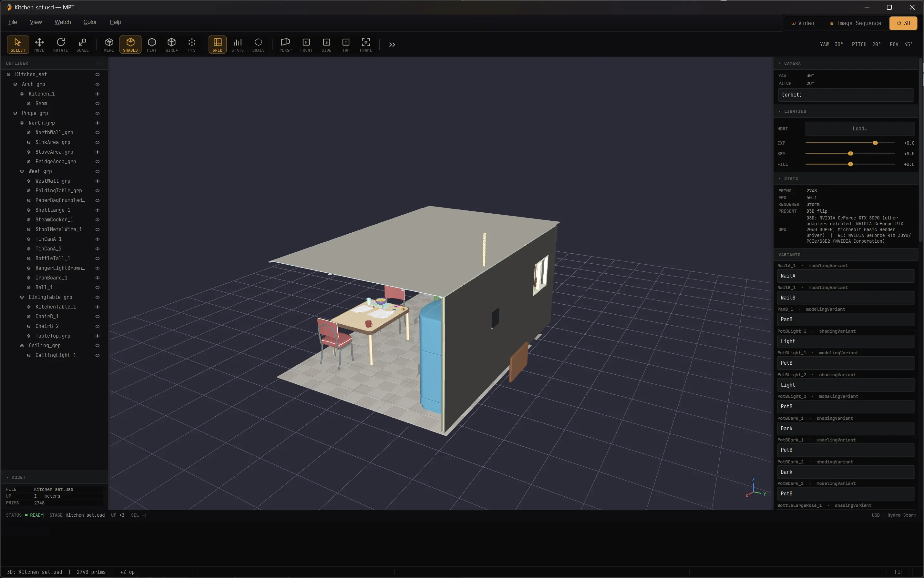Open PotBLight_2 modelingVariant dropdown

(846, 407)
